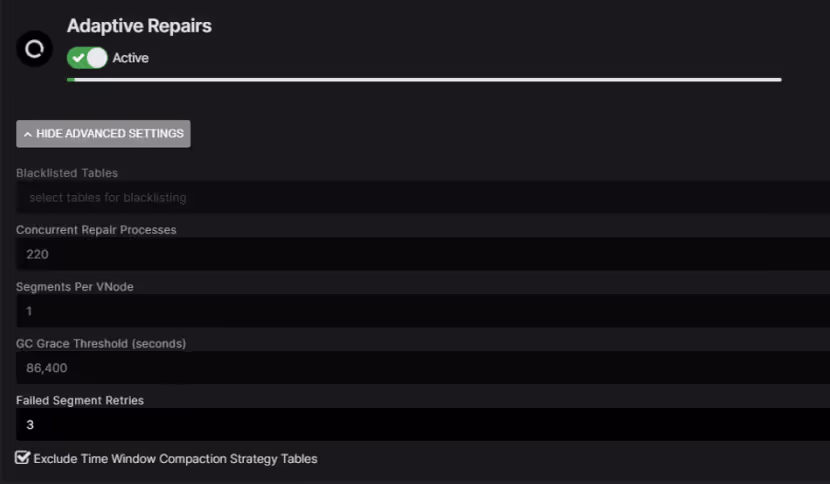Screen dimensions: 830x484
Task: Click the Exclude Time Window Compaction Strategy Tables label
Action: tap(175, 459)
